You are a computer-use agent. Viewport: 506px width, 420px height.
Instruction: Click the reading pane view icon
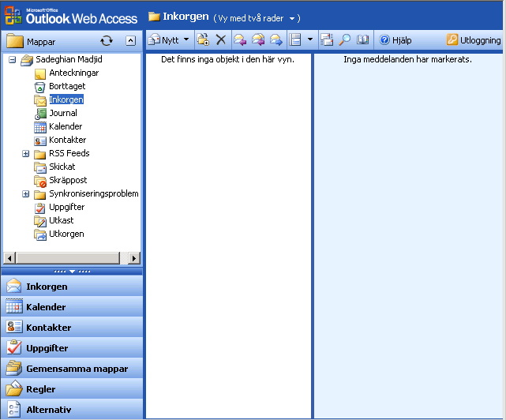coord(295,39)
